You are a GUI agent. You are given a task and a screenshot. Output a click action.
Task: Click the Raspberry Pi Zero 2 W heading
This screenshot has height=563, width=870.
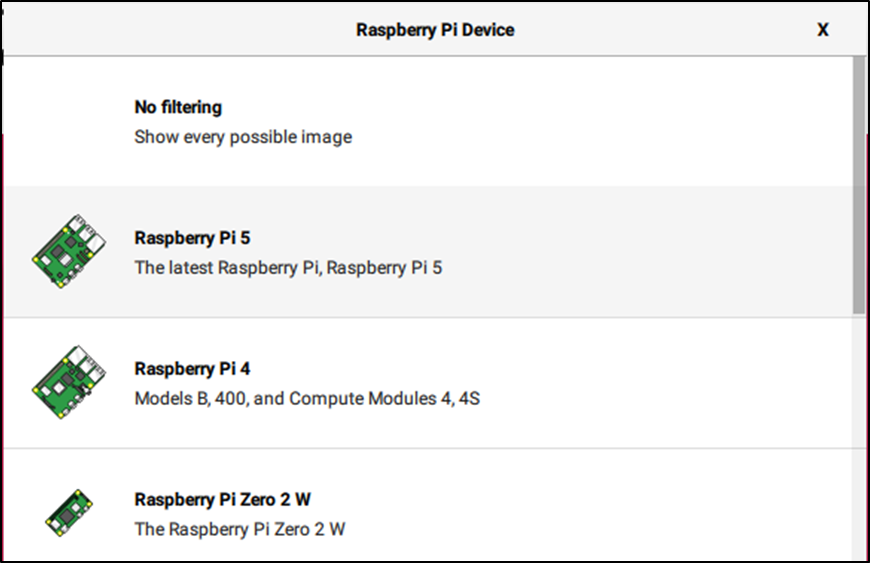(222, 500)
